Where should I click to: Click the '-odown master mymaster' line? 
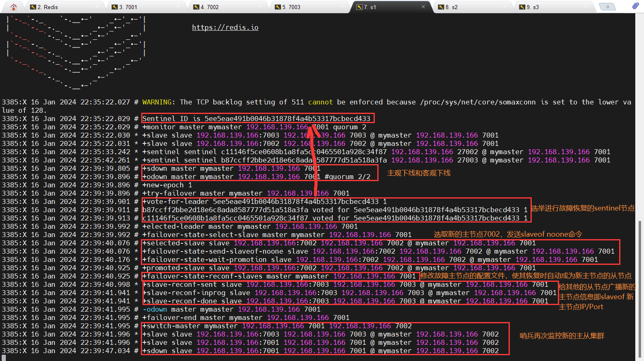click(x=232, y=309)
